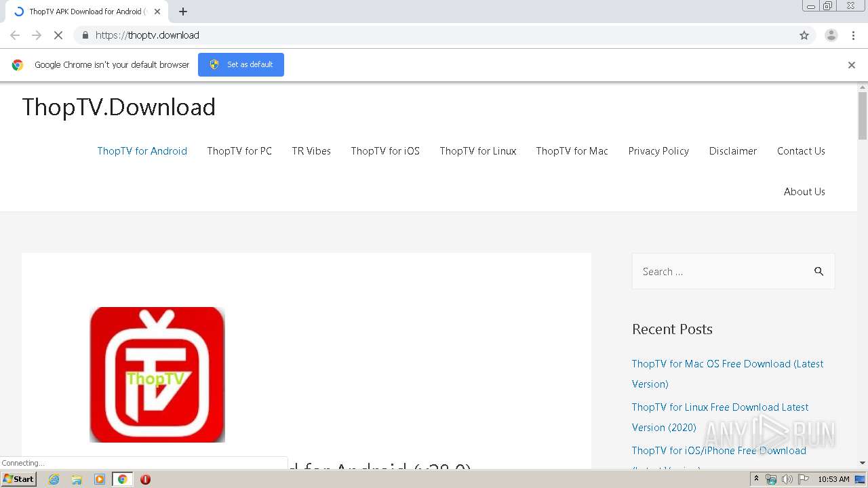The image size is (868, 488).
Task: Go to TR Vibes page
Action: pos(311,151)
